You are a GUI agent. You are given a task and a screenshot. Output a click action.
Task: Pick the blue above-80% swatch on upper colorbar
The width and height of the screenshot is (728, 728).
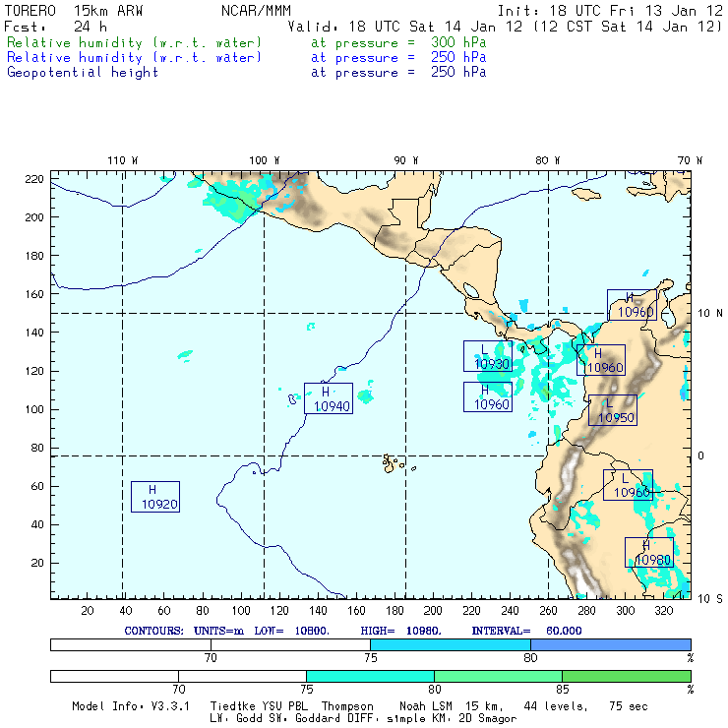click(611, 644)
